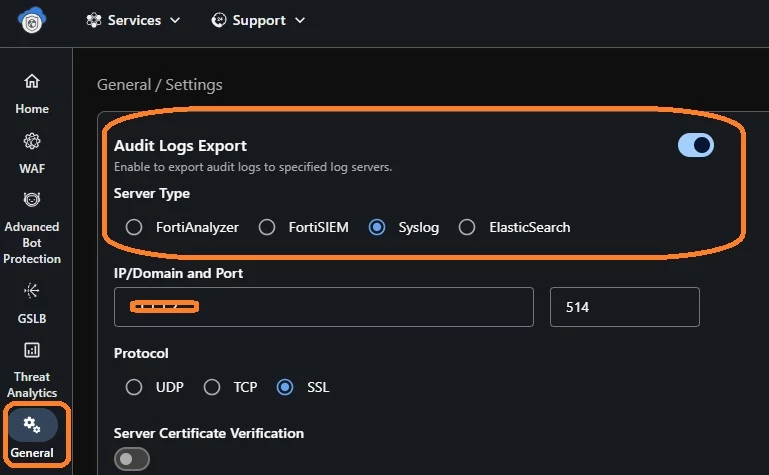Go to the WAF label in sidebar
The image size is (769, 475).
[x=32, y=169]
